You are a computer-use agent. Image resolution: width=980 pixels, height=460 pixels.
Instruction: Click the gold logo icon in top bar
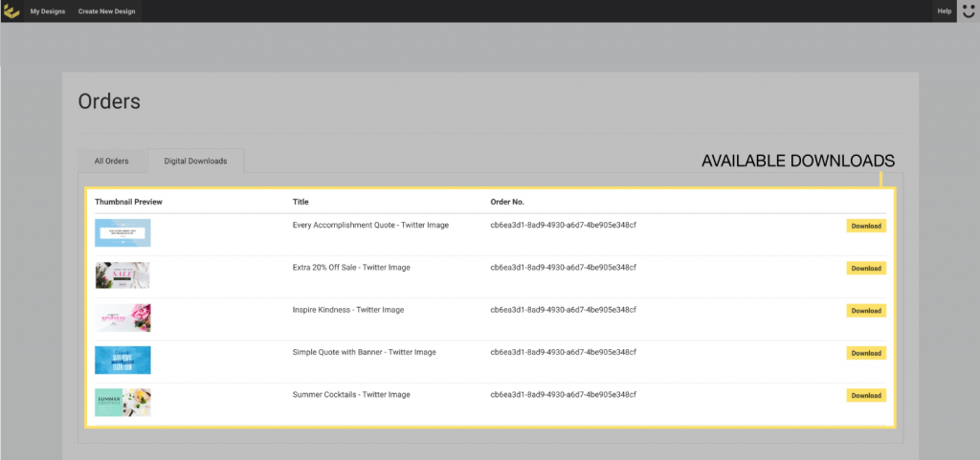11,11
